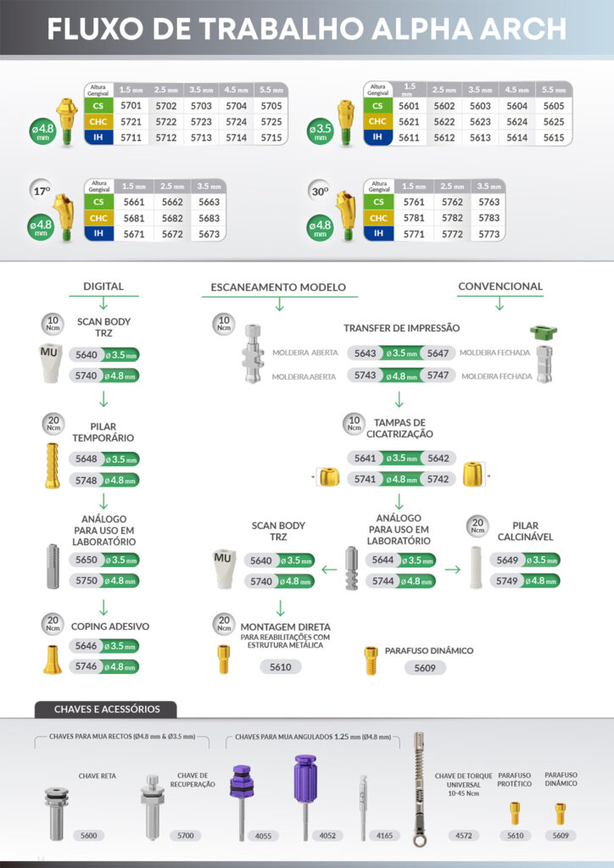This screenshot has height=868, width=614.
Task: Select the universal torque wrench image
Action: [418, 788]
